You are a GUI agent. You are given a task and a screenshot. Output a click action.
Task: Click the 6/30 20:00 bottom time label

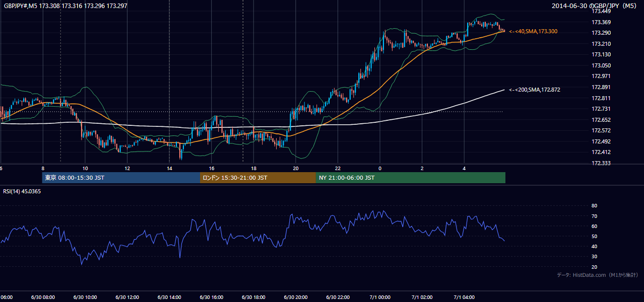[296, 297]
